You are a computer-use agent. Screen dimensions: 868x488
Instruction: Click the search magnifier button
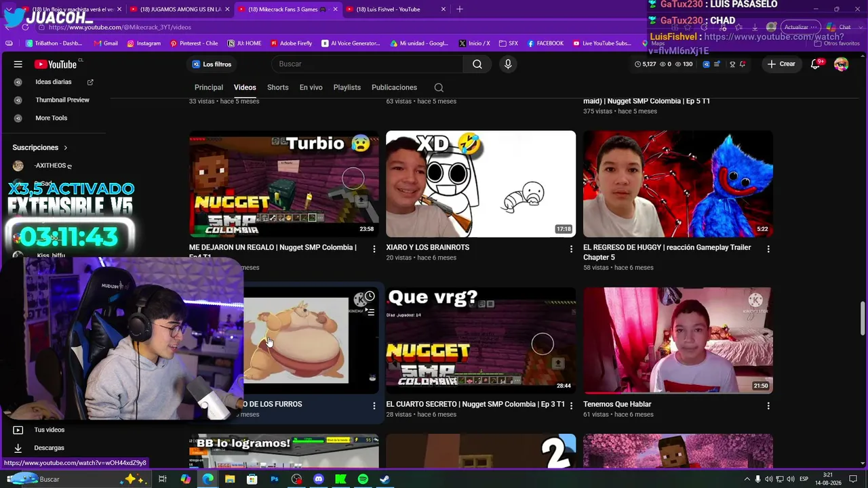(x=477, y=64)
